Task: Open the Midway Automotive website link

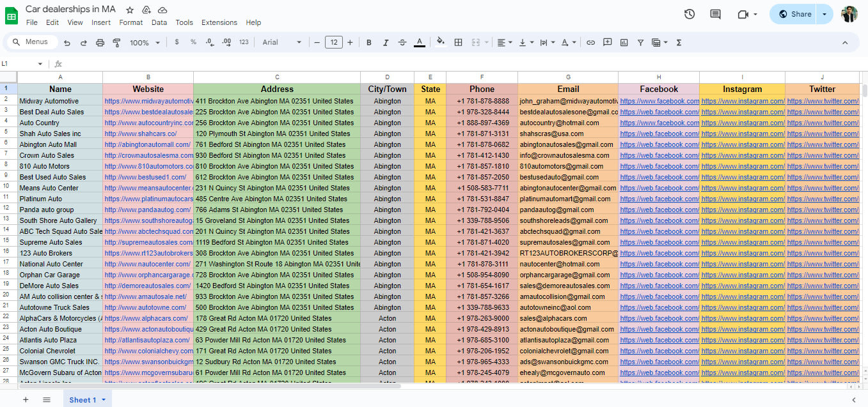Action: point(148,101)
